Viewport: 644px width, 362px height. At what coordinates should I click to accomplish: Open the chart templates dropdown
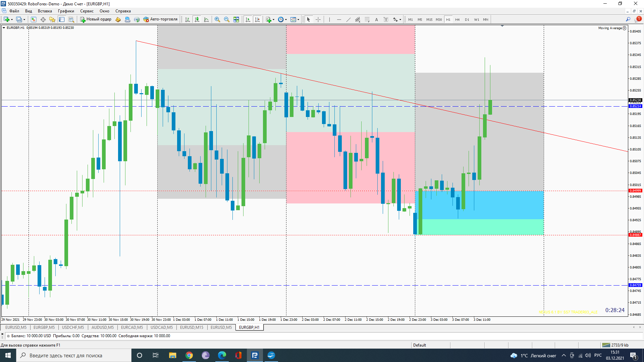(x=298, y=20)
